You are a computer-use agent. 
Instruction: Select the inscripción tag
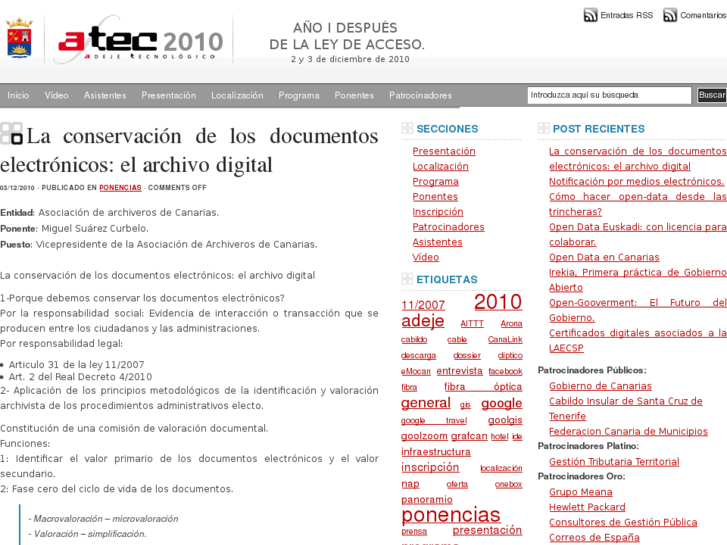tap(430, 468)
